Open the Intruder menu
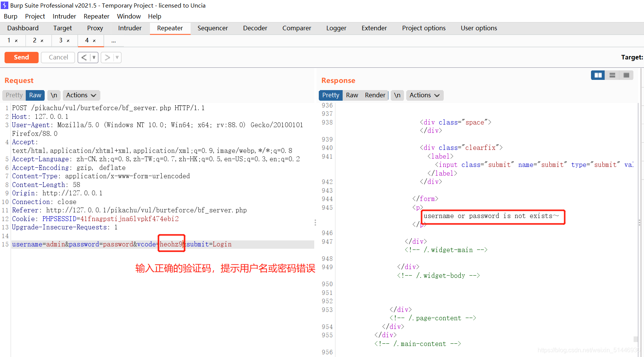 tap(64, 16)
